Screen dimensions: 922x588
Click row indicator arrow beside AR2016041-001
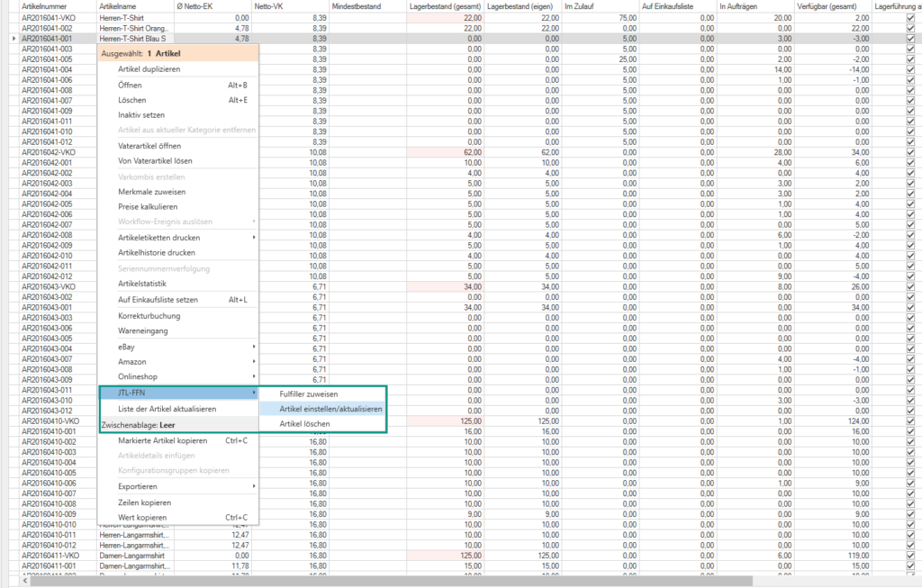point(12,39)
